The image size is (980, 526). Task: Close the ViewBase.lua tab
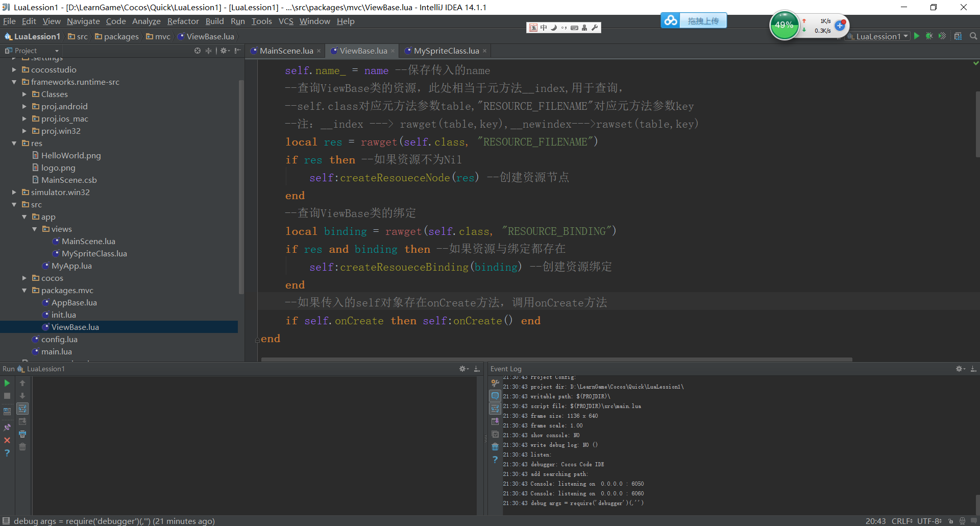tap(393, 51)
